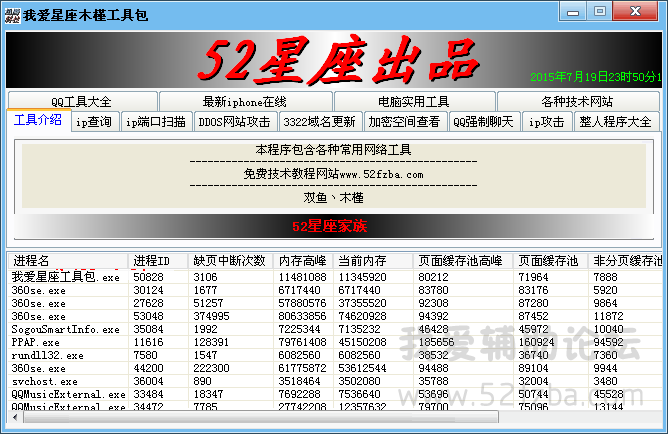This screenshot has height=434, width=668.
Task: Click page pool peak value 92308
Action: click(433, 303)
